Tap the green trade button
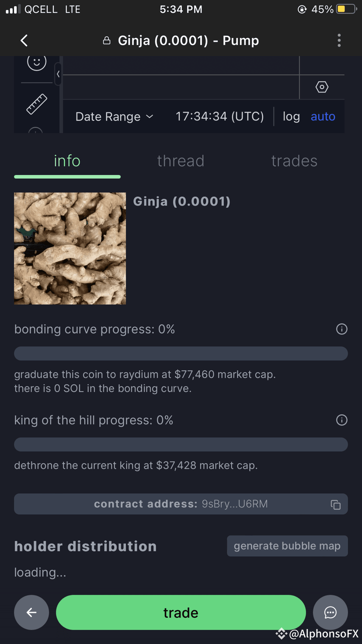The height and width of the screenshot is (644, 362). (181, 612)
